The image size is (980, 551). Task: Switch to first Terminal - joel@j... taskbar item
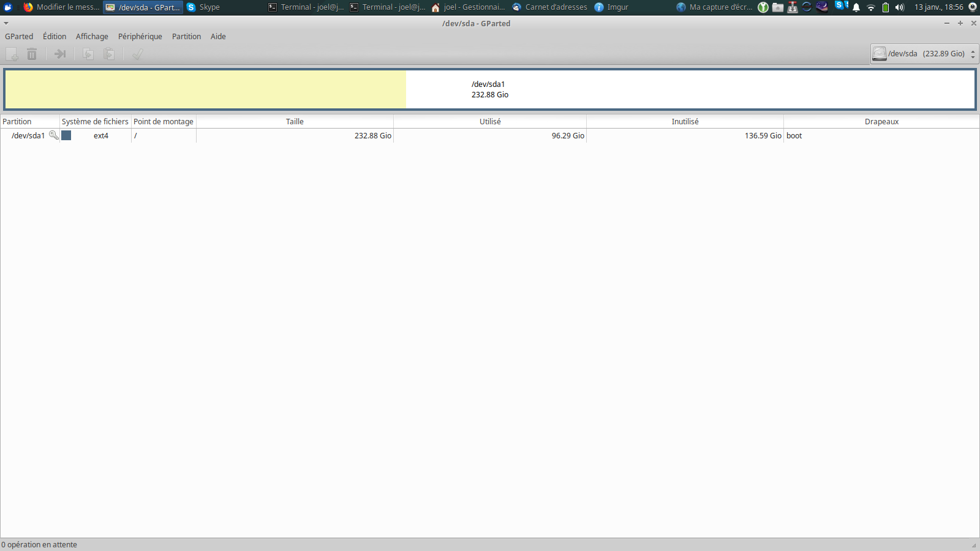point(306,7)
